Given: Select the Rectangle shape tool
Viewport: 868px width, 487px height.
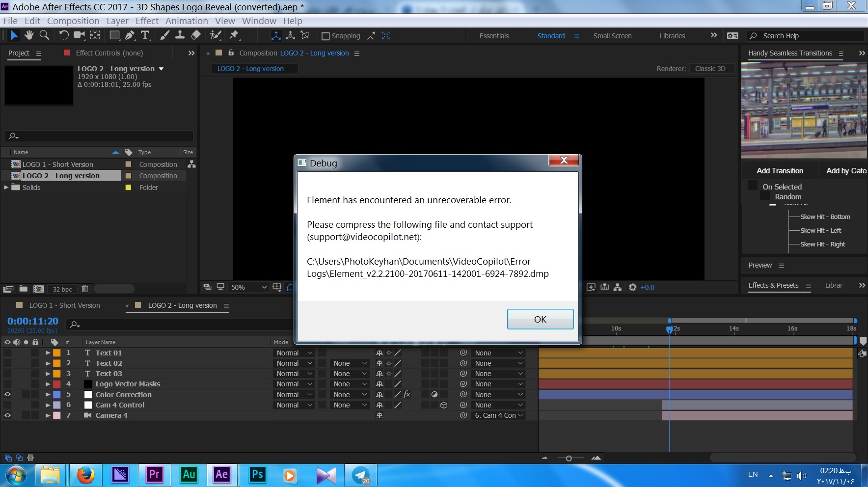Looking at the screenshot, I should (114, 35).
